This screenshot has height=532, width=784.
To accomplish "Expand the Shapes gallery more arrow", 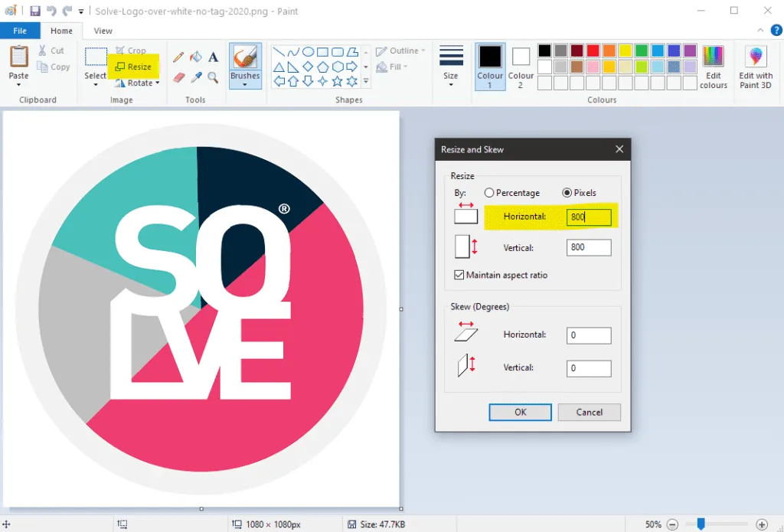I will (366, 81).
